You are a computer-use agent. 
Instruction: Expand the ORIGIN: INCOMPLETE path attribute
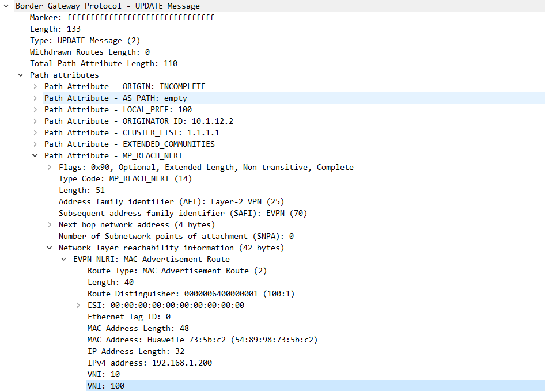coord(35,87)
